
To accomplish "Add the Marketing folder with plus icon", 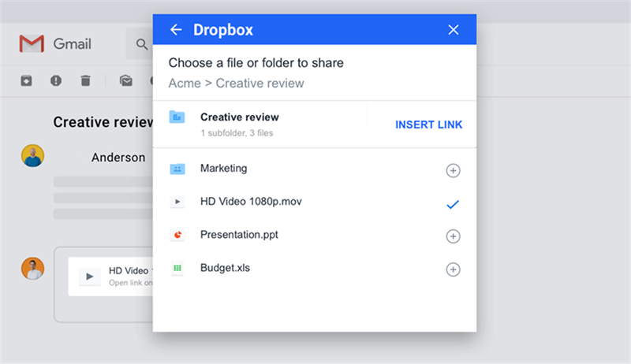I will pyautogui.click(x=453, y=171).
